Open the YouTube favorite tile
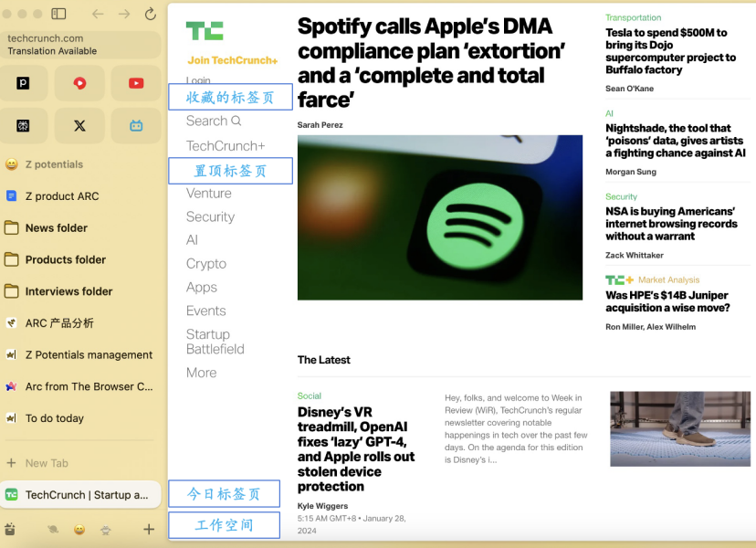The image size is (756, 548). pos(136,83)
